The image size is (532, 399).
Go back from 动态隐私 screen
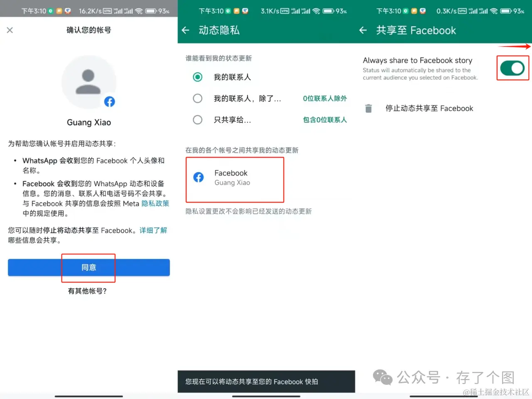click(186, 30)
